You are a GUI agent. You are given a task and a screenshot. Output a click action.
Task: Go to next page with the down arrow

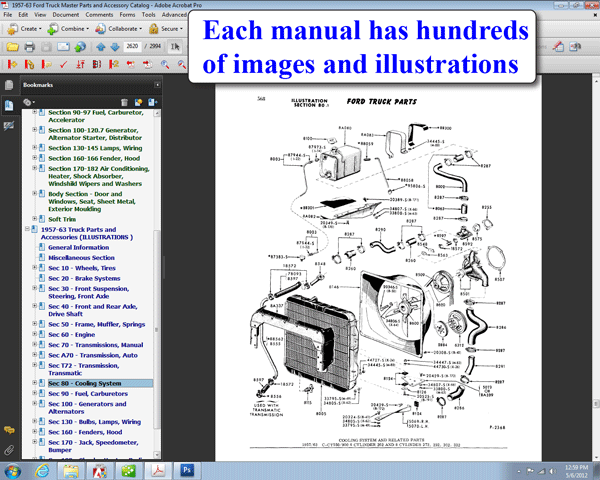pyautogui.click(x=115, y=47)
